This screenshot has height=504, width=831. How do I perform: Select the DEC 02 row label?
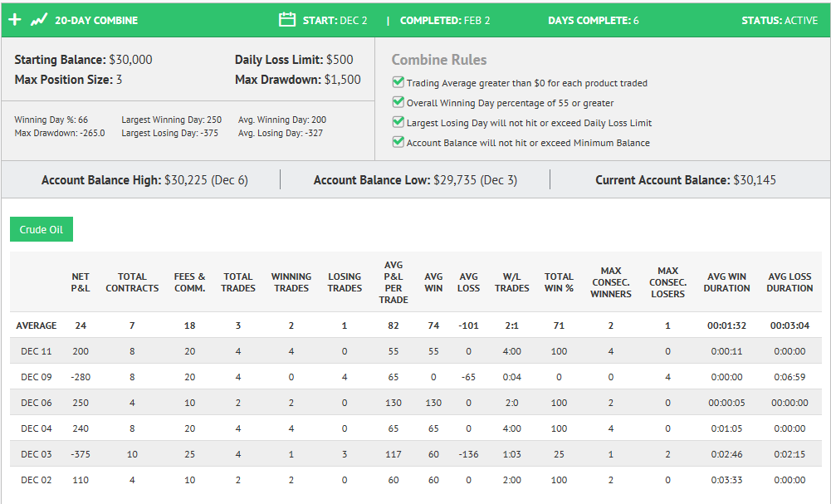[36, 480]
